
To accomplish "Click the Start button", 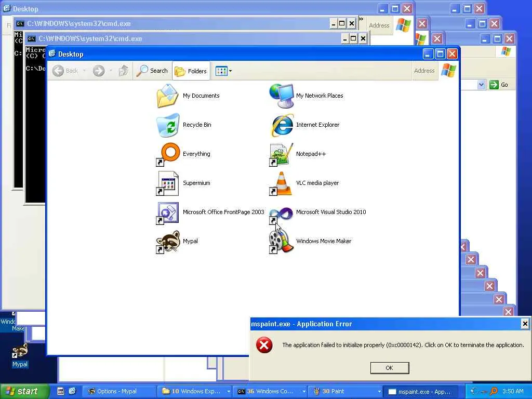I will pos(24,392).
